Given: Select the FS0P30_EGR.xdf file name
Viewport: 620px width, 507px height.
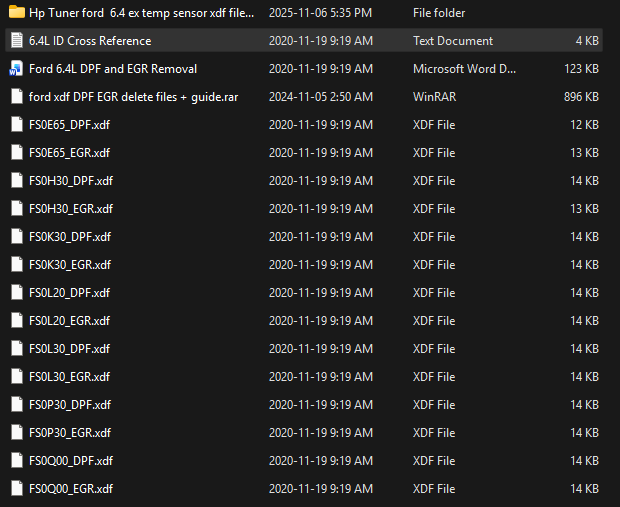Looking at the screenshot, I should (70, 433).
